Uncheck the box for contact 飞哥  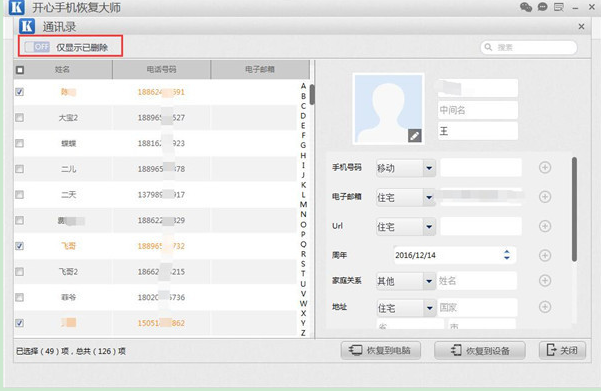point(19,246)
